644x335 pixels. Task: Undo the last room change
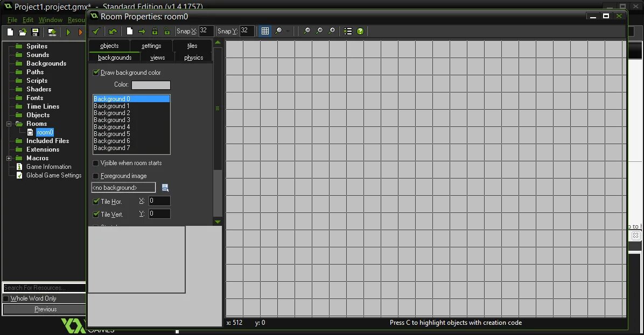tap(113, 31)
